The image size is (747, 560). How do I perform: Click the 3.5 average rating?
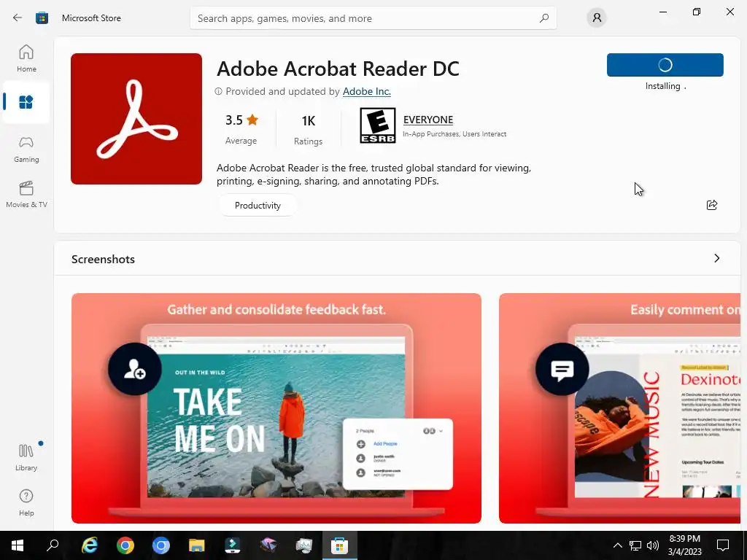(x=241, y=128)
